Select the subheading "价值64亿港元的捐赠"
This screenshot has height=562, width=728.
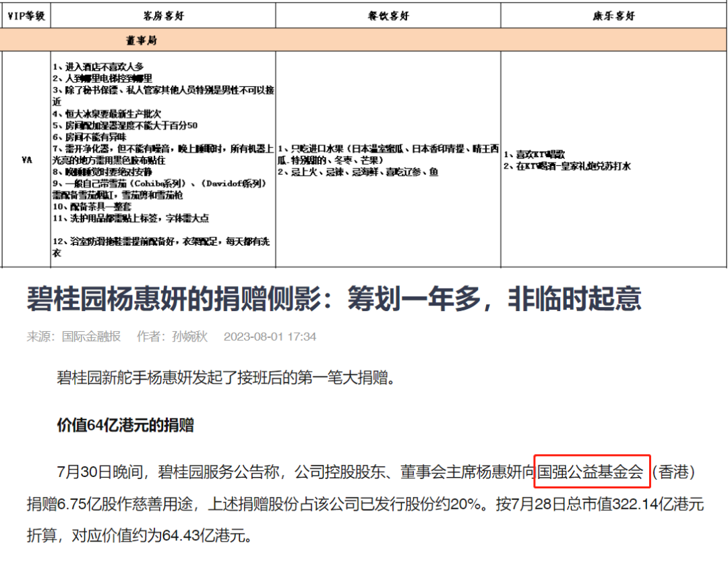[x=125, y=425]
